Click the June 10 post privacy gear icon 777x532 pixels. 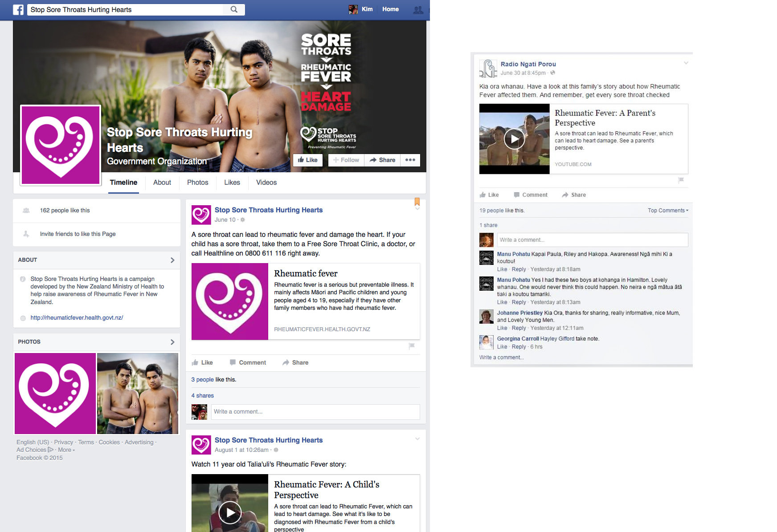coord(243,220)
